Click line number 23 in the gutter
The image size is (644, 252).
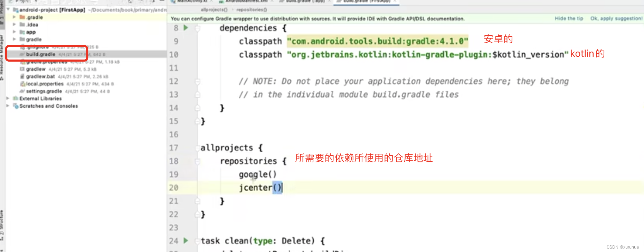pyautogui.click(x=174, y=227)
